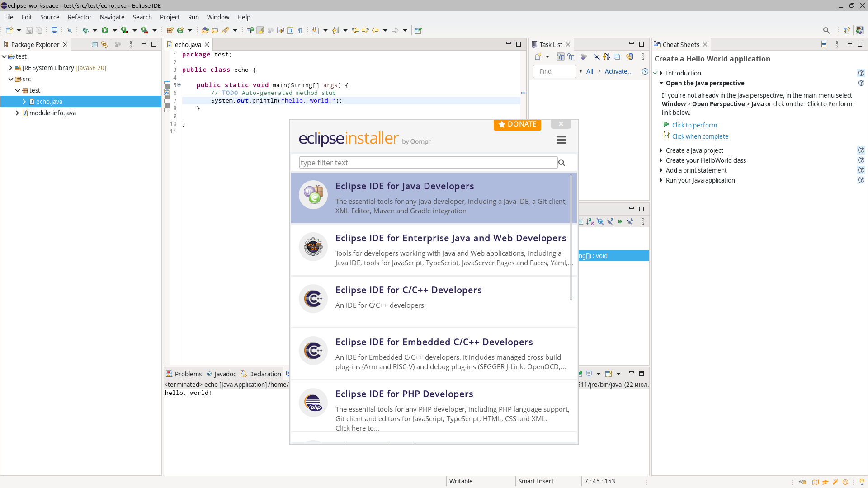The image size is (868, 488).
Task: Toggle Hide Local Types in Outline view
Action: click(630, 221)
